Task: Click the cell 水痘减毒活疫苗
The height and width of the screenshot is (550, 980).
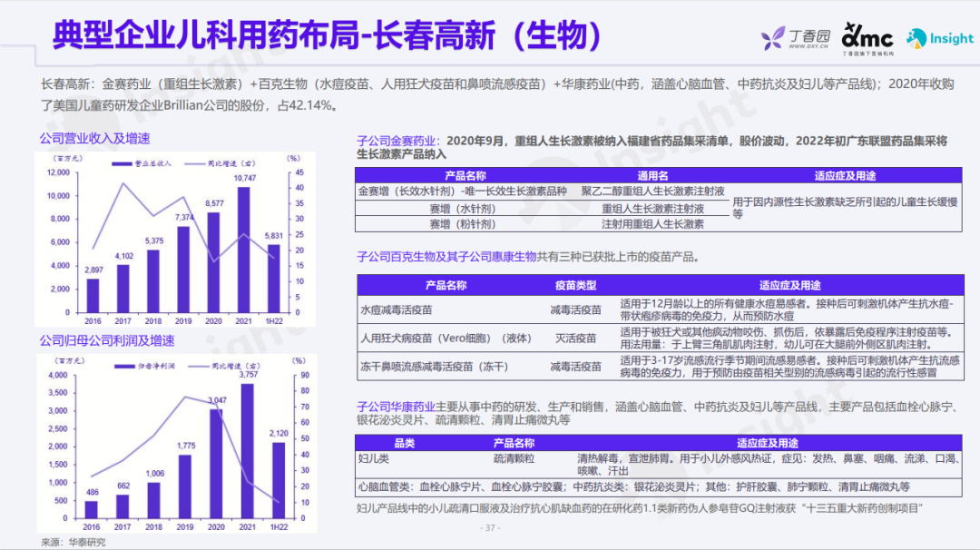Action: (x=396, y=310)
